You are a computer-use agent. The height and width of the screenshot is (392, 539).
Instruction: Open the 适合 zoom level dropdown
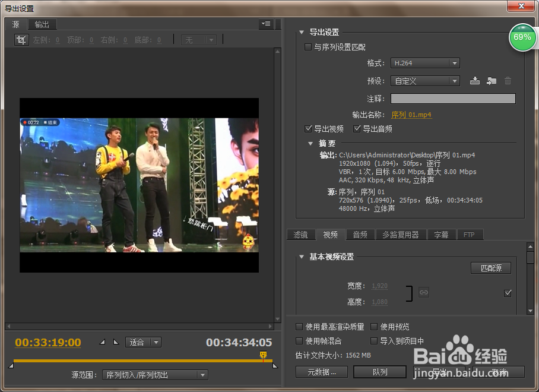click(x=142, y=342)
